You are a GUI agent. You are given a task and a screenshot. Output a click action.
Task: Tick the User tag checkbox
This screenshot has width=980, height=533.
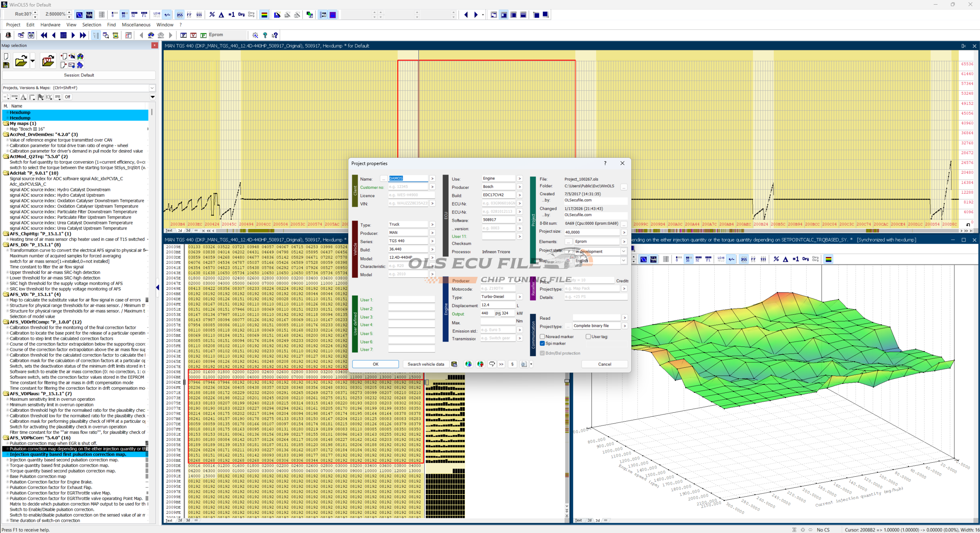pos(588,337)
